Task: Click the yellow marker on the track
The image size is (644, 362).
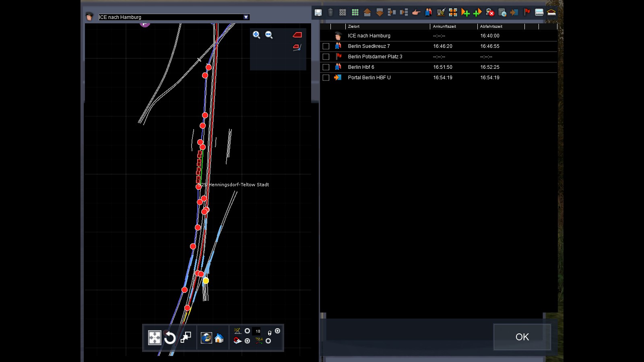Action: 206,281
